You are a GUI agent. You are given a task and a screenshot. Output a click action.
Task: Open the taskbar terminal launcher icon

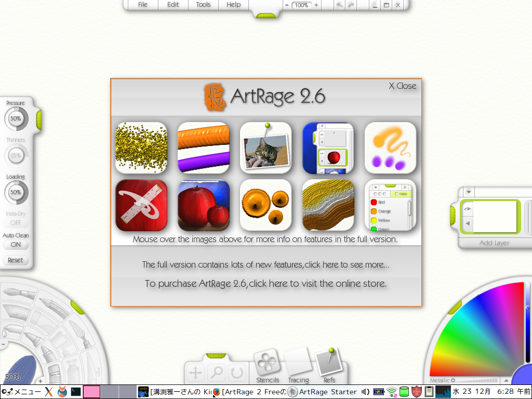(75, 392)
